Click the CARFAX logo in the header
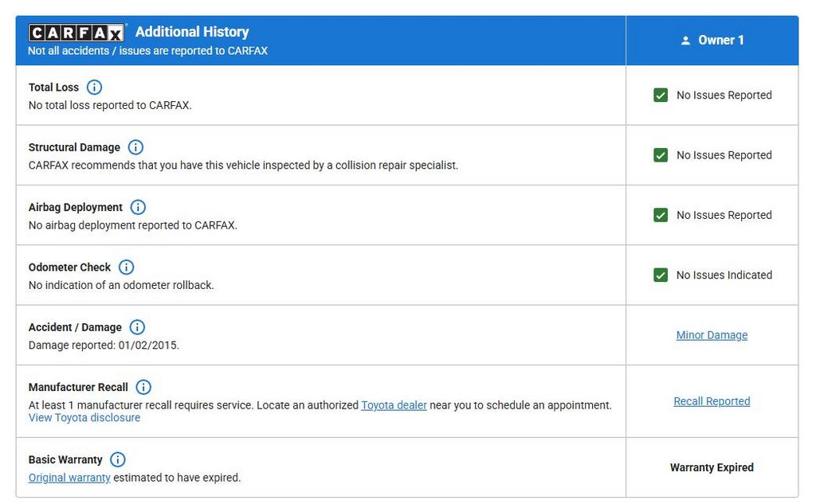This screenshot has width=816, height=504. click(x=76, y=33)
